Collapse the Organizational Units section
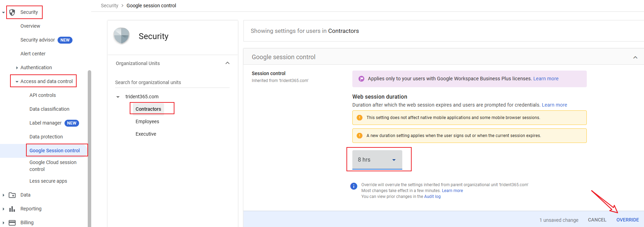Image resolution: width=644 pixels, height=227 pixels. pyautogui.click(x=227, y=63)
